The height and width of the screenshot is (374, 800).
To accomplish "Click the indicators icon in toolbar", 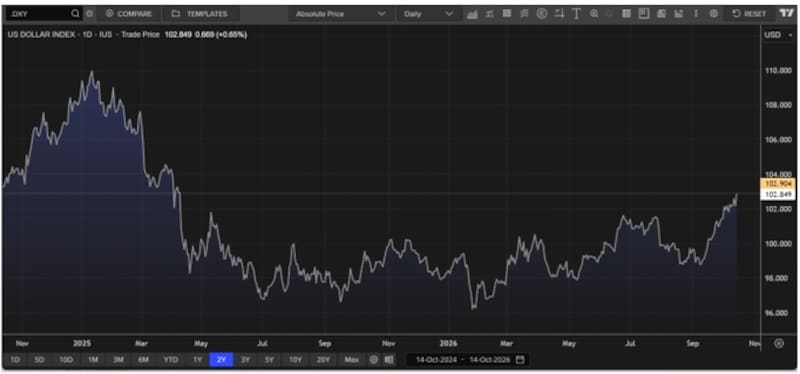I will coord(490,14).
